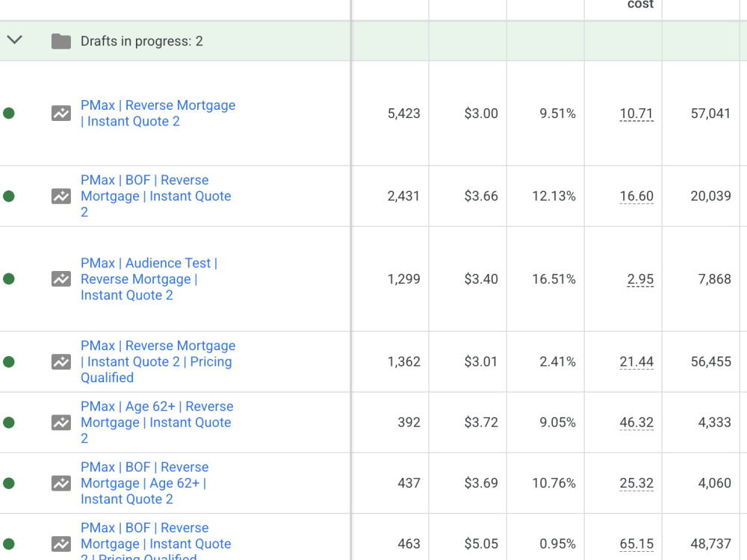
Task: Click status dot on the 2,431 clicks row
Action: click(x=8, y=196)
